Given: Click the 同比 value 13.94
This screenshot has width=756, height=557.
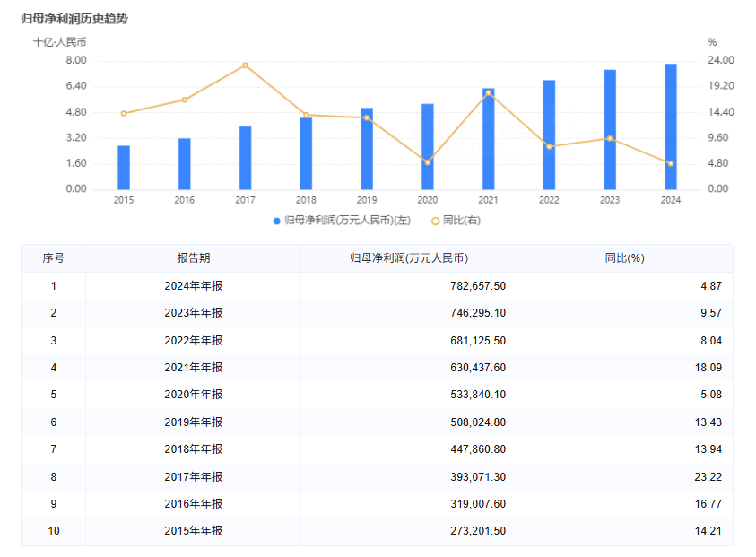Looking at the screenshot, I should tap(708, 449).
